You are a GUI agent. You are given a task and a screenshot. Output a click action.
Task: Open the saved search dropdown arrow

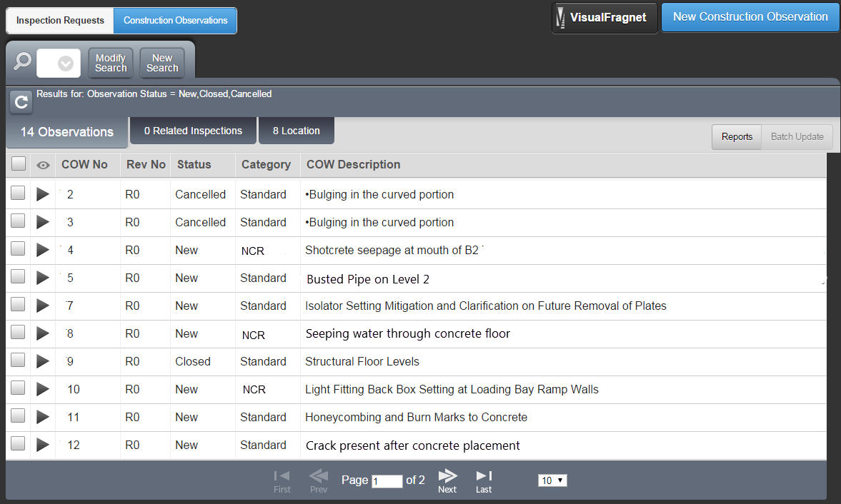click(65, 64)
